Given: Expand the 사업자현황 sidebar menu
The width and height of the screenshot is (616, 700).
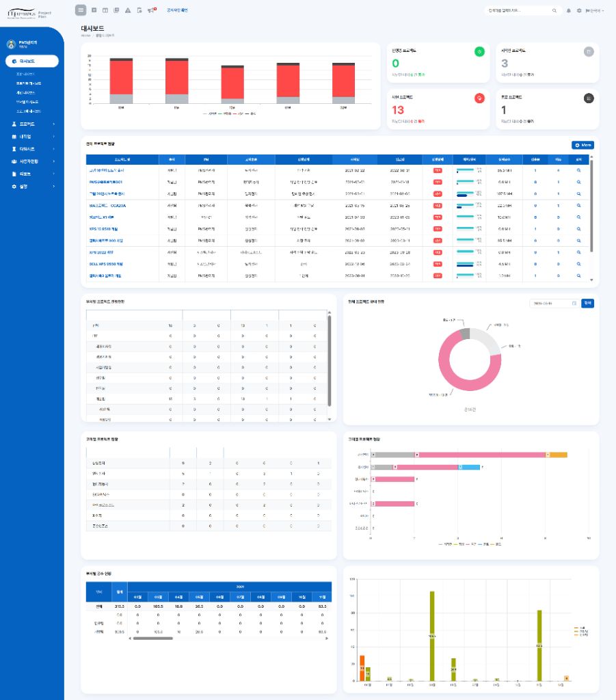Looking at the screenshot, I should 32,161.
